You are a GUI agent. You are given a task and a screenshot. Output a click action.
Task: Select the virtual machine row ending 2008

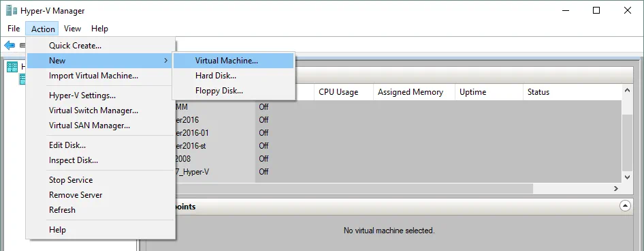(x=398, y=158)
